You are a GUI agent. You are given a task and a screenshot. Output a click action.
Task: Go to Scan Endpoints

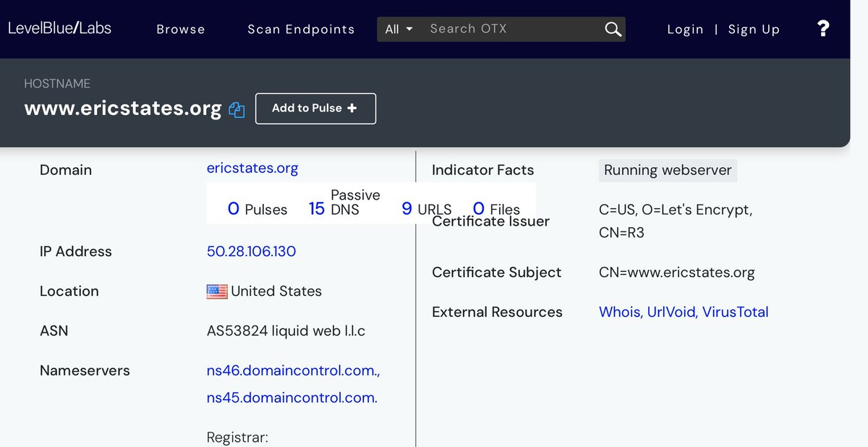[301, 29]
